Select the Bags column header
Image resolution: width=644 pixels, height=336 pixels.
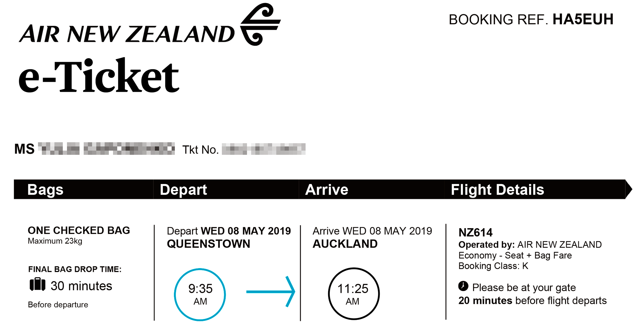click(x=45, y=190)
